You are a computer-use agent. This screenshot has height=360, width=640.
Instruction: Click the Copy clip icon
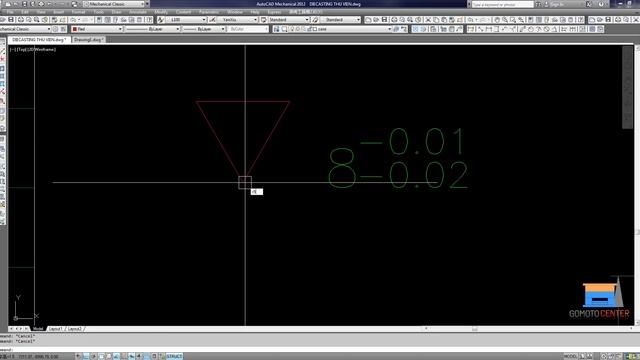pyautogui.click(x=436, y=20)
